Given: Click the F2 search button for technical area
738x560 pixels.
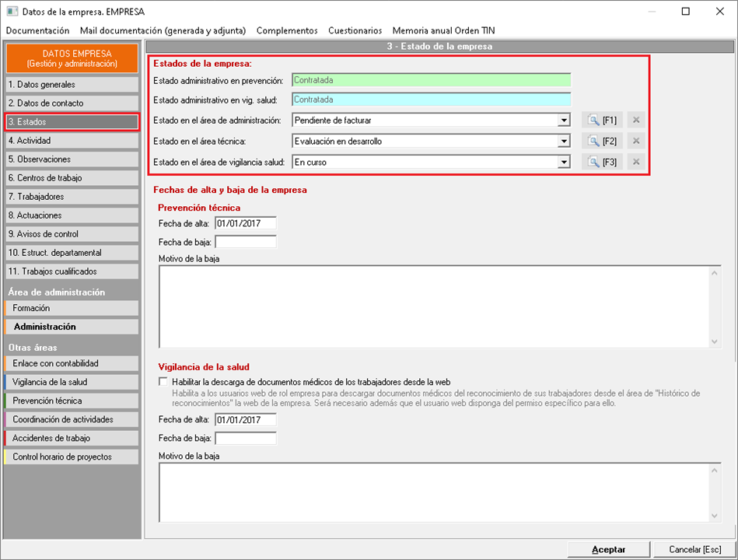Looking at the screenshot, I should [x=602, y=142].
